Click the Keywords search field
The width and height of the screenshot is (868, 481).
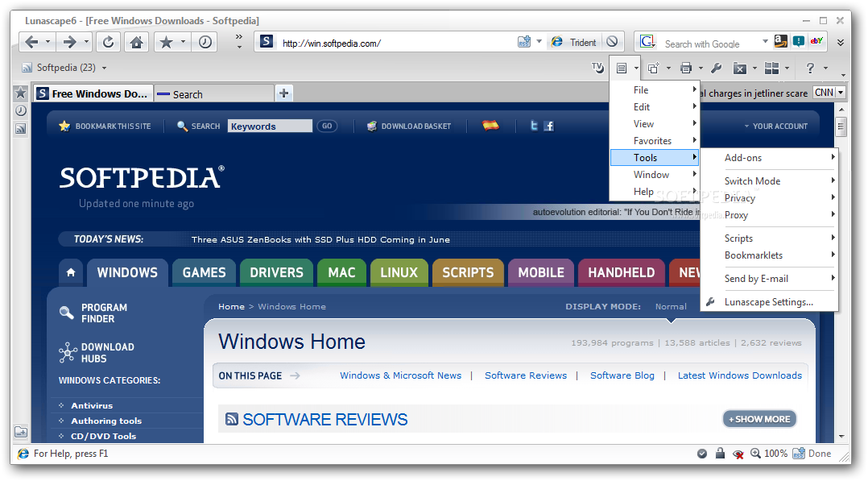click(x=271, y=126)
